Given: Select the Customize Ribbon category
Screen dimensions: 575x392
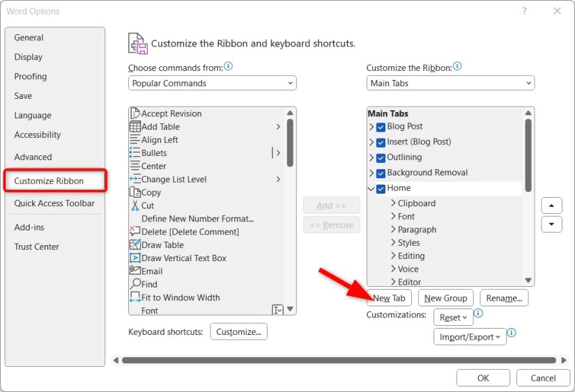Looking at the screenshot, I should click(x=55, y=180).
